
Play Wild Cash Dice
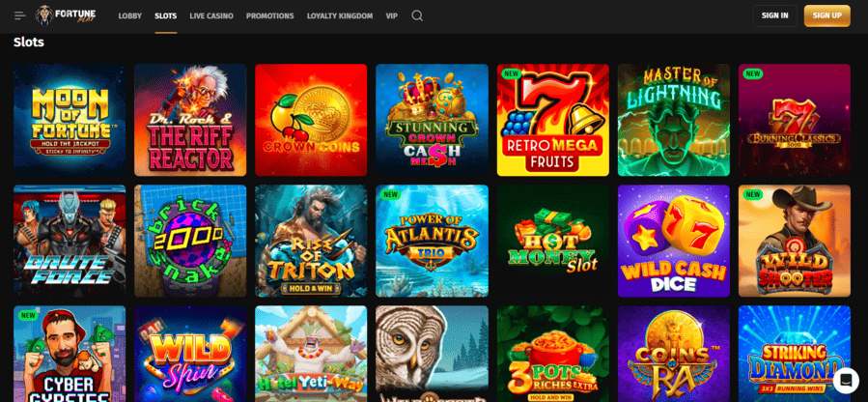[x=674, y=241]
